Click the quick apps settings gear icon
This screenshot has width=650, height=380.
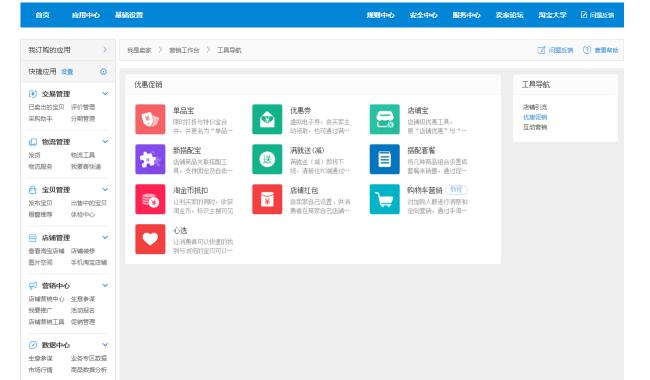(103, 72)
